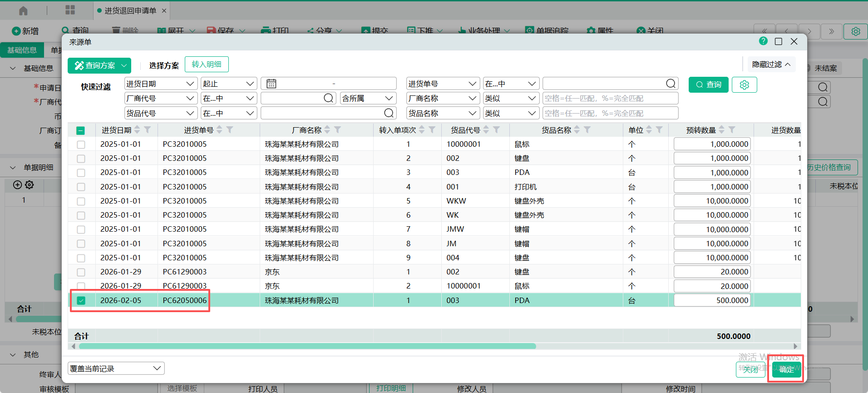This screenshot has height=393, width=868.
Task: Click the green 查询 search button
Action: point(708,85)
